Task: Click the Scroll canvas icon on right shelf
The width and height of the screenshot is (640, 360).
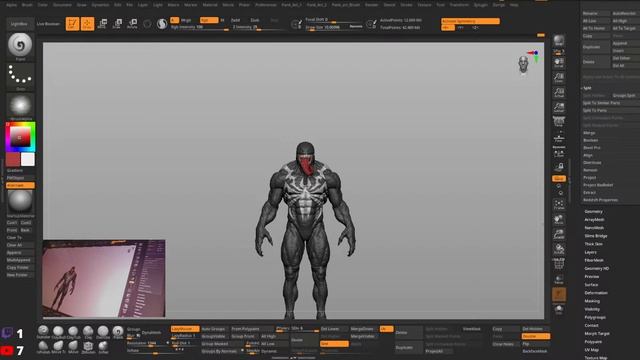Action: tap(559, 62)
